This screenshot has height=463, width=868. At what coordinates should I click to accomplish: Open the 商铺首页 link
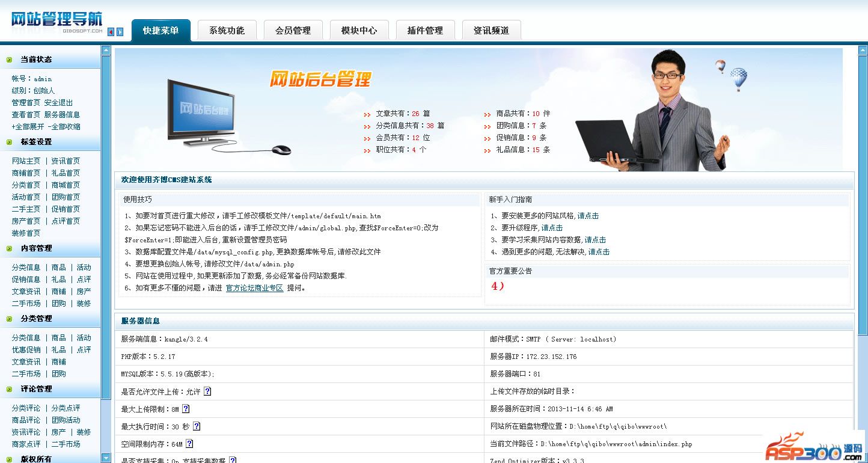coord(26,173)
